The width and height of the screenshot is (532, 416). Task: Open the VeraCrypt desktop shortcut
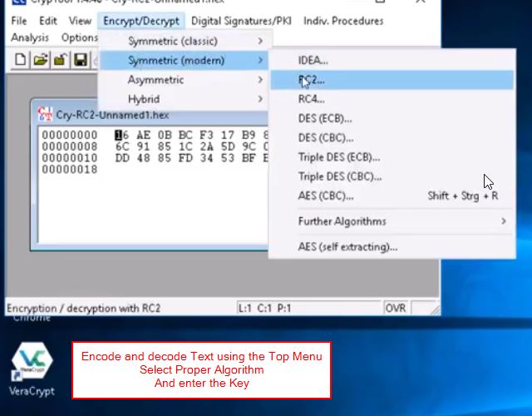[x=32, y=370]
